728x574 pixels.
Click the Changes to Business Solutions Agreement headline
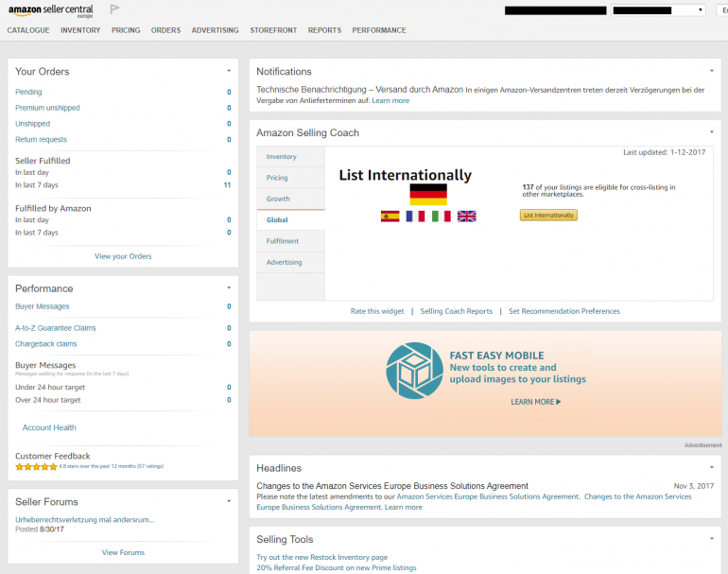392,486
